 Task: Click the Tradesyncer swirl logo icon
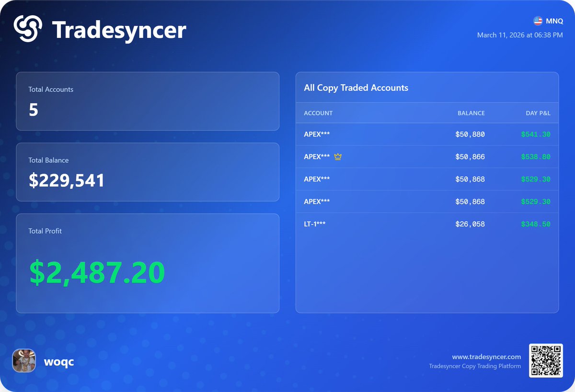28,28
